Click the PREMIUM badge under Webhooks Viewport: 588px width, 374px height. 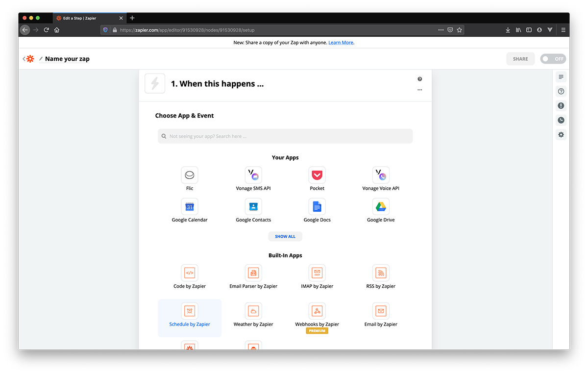coord(317,331)
